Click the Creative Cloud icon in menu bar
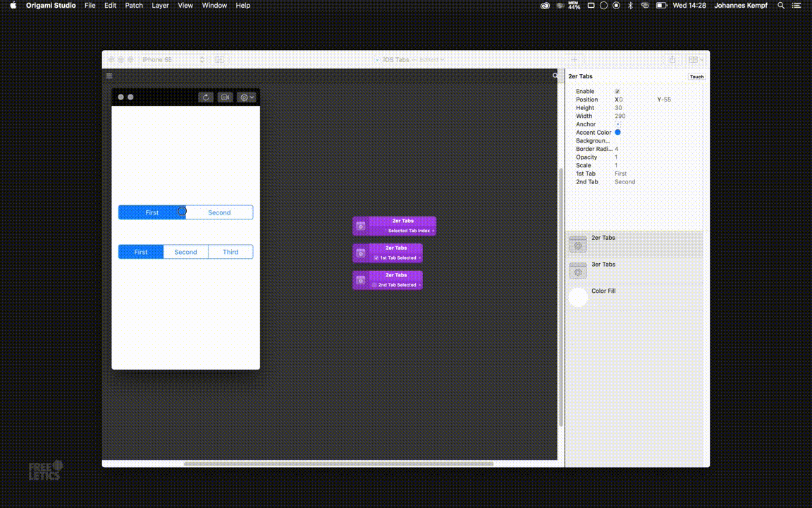 tap(545, 6)
